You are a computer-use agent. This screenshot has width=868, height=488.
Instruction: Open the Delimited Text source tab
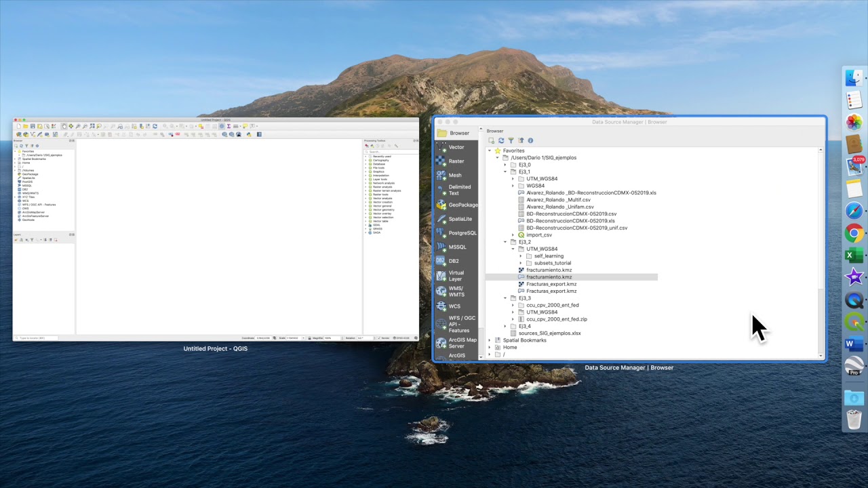[456, 190]
